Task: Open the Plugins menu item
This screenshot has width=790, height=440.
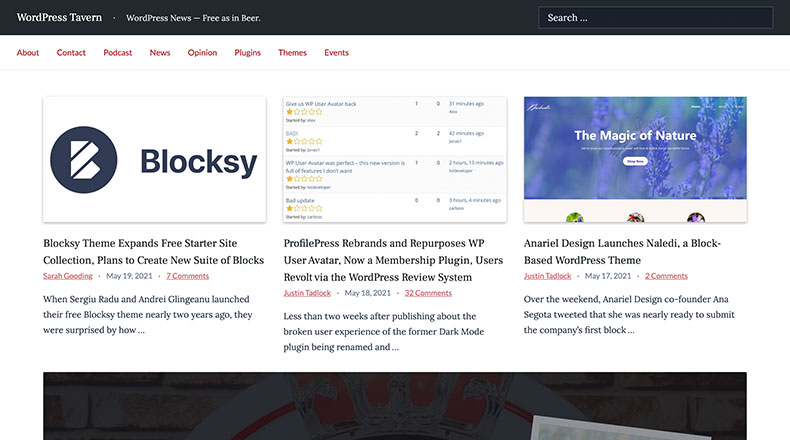Action: pyautogui.click(x=247, y=52)
